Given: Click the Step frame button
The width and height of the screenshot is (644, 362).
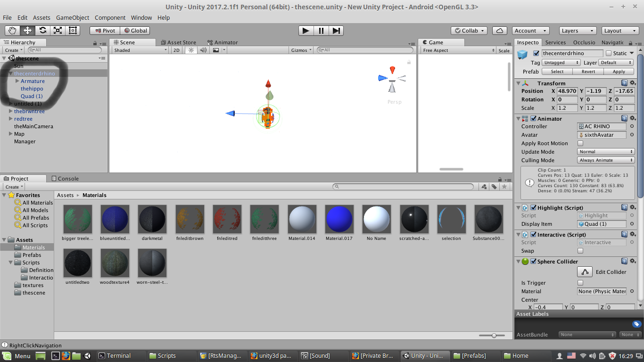Looking at the screenshot, I should pyautogui.click(x=336, y=31).
